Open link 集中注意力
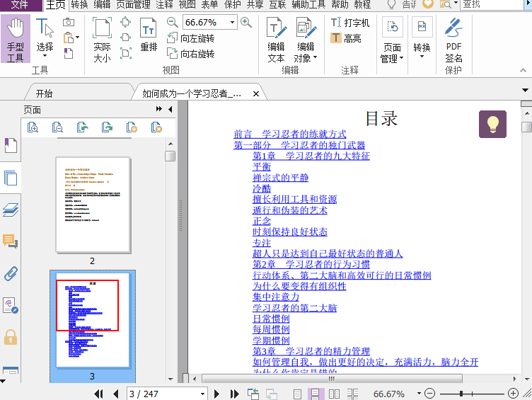Screen dimensions: 532x400 pos(276,297)
